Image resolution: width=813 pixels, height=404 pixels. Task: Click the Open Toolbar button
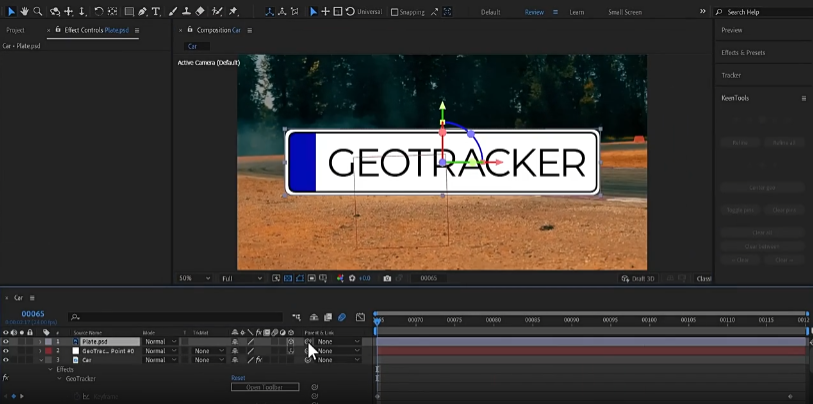265,387
